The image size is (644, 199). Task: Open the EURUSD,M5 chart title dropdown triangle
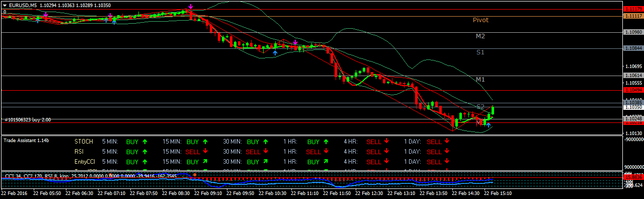5,5
